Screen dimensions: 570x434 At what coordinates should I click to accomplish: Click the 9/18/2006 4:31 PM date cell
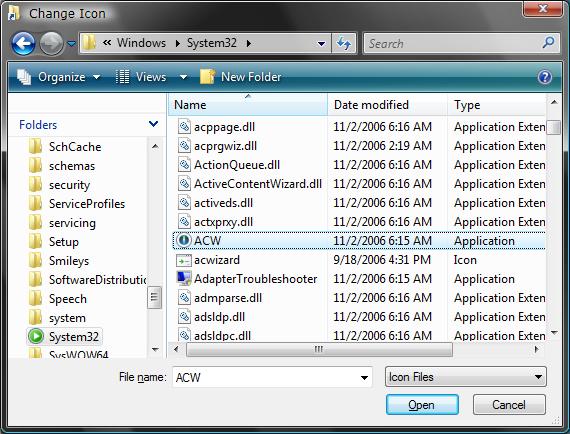point(382,260)
